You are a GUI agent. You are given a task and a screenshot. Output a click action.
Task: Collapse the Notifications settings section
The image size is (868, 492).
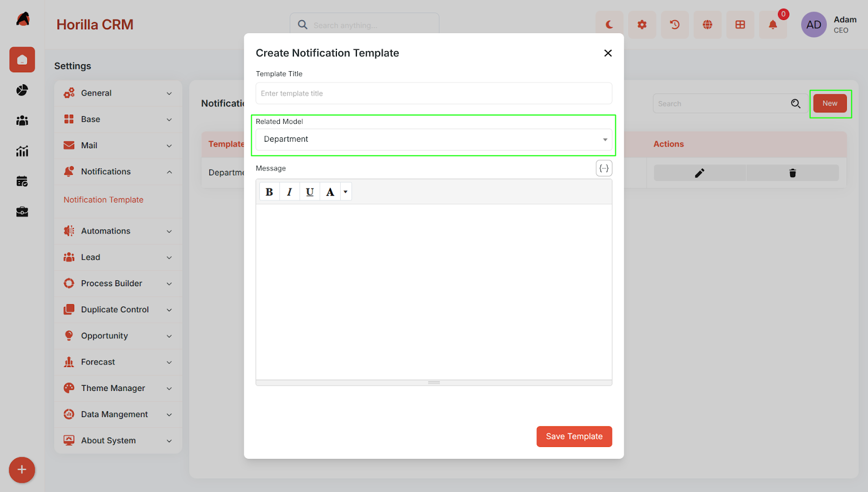point(118,172)
